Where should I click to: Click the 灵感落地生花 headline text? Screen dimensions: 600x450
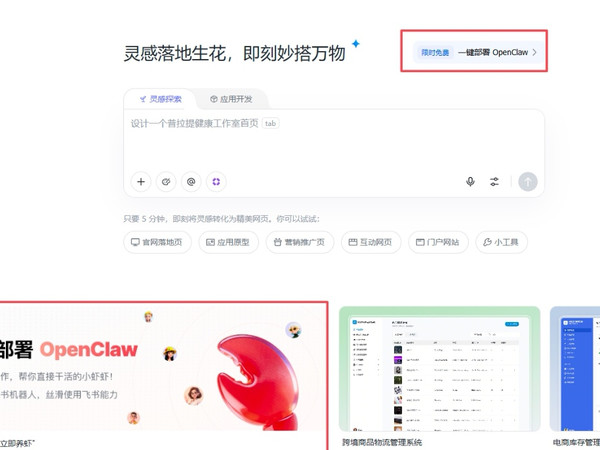235,53
